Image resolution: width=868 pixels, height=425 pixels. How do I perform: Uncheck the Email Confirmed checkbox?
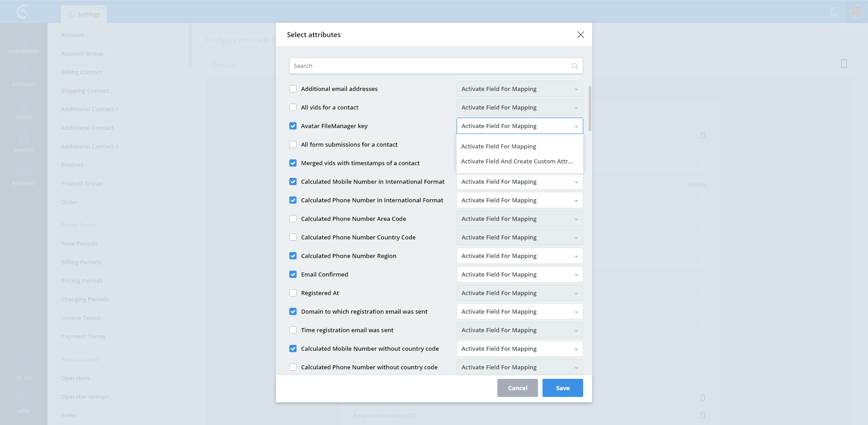293,275
